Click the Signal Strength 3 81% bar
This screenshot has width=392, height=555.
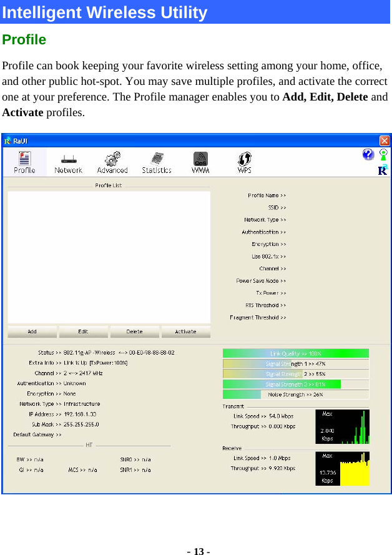pyautogui.click(x=296, y=384)
